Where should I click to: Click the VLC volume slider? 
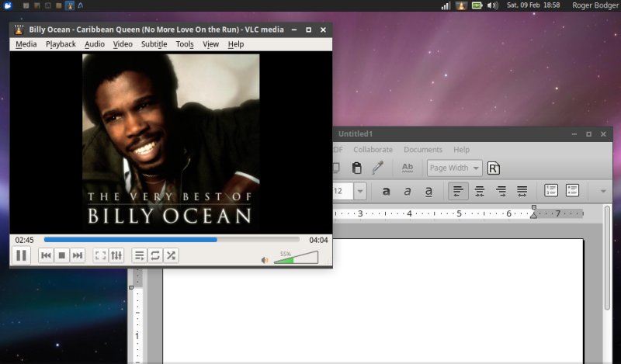(x=295, y=258)
